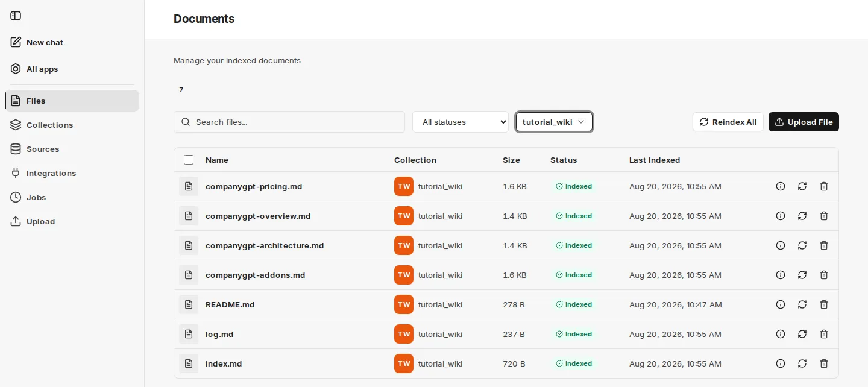Delete README.md with trash icon
The image size is (868, 387).
[x=824, y=304]
